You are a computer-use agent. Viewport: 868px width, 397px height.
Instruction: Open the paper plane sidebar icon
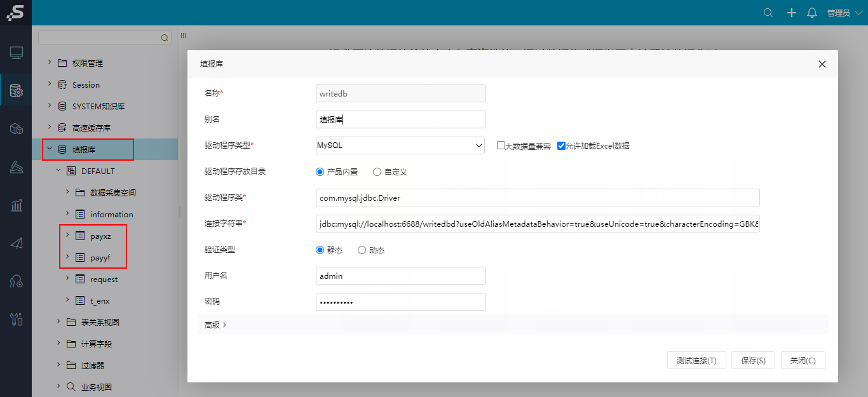(x=16, y=243)
